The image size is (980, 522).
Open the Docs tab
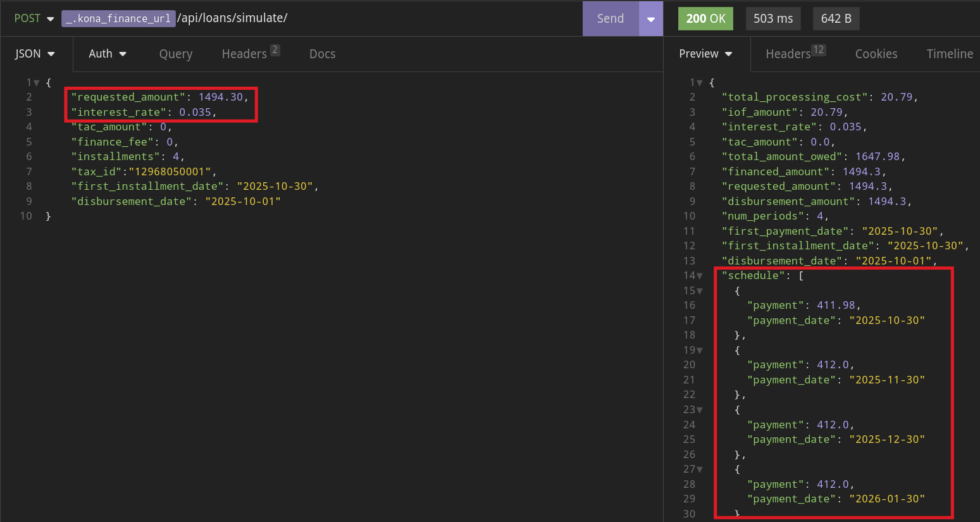[323, 54]
